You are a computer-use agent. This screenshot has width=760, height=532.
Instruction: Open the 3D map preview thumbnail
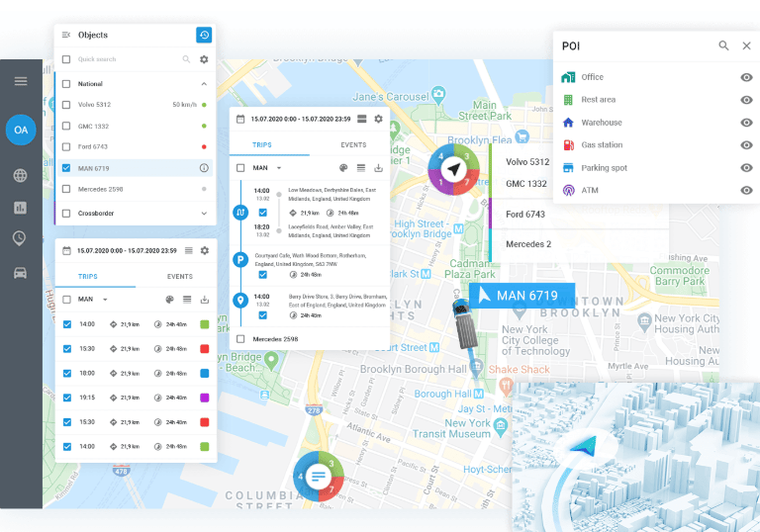tap(636, 457)
